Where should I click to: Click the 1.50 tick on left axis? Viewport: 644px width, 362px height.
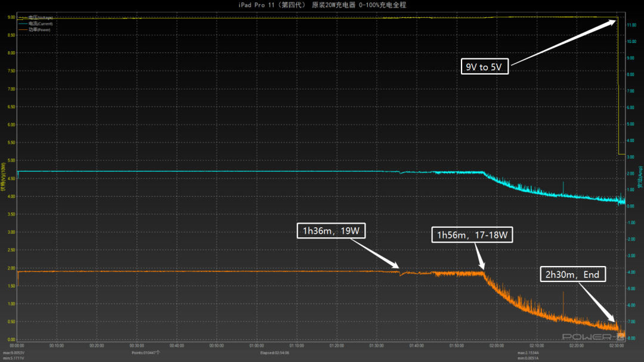click(x=11, y=286)
